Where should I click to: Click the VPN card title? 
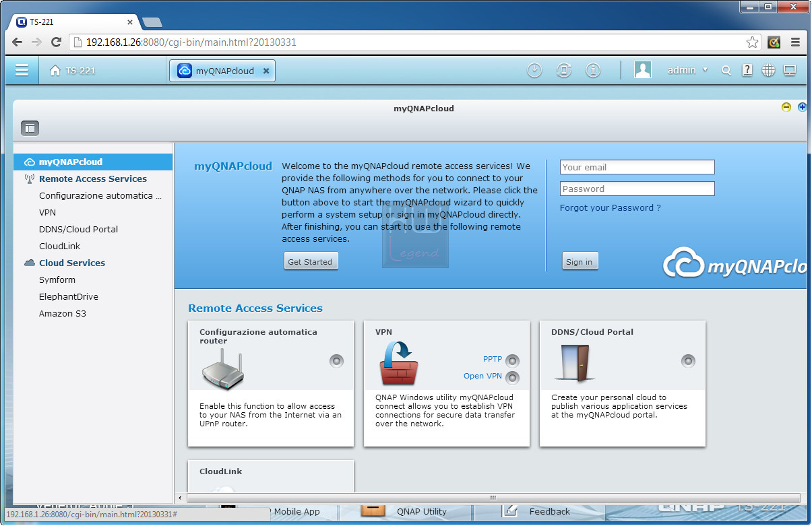coord(383,332)
